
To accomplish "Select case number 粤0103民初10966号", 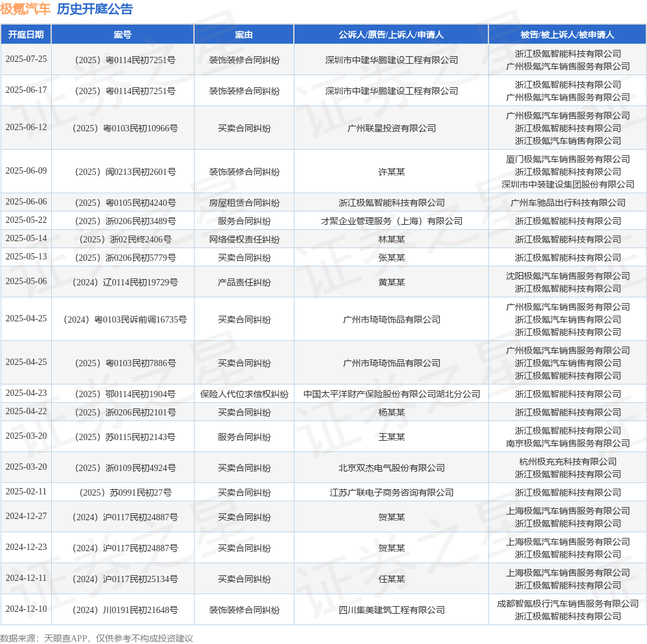I will (x=125, y=128).
